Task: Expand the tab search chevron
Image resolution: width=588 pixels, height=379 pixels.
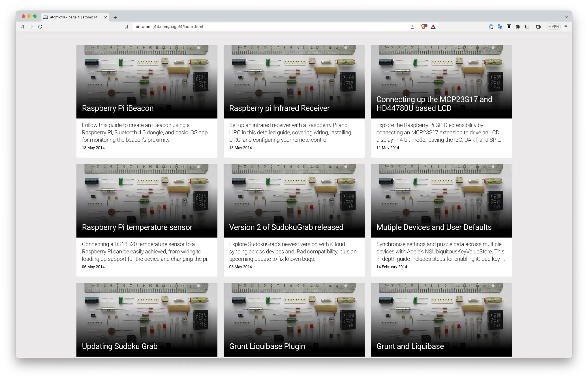Action: [566, 17]
